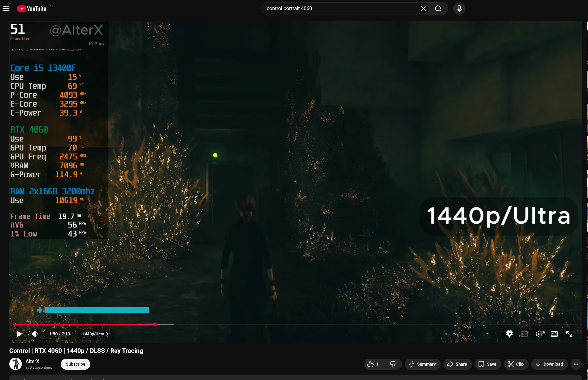Open the Share dialog

457,364
